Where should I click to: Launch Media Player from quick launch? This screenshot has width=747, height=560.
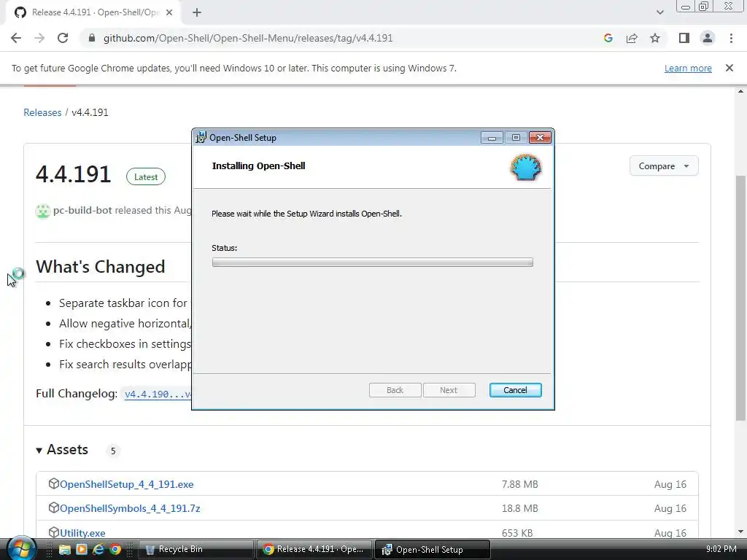point(82,550)
